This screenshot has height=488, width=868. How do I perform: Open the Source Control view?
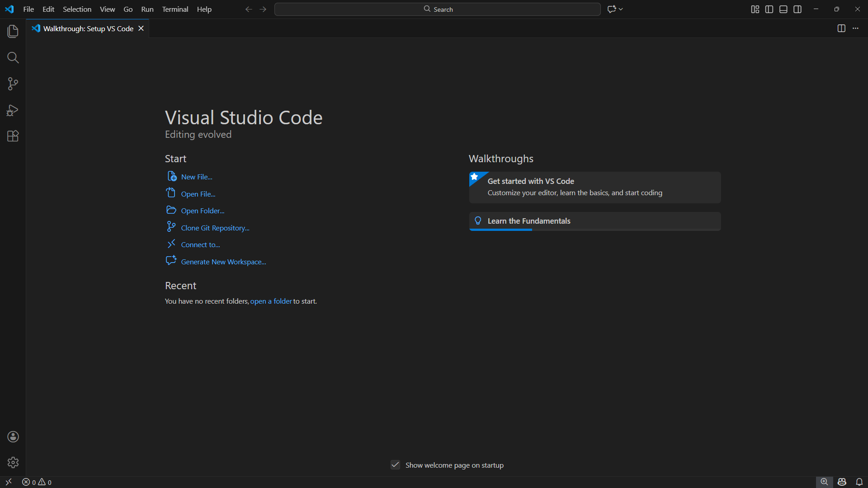click(x=13, y=84)
